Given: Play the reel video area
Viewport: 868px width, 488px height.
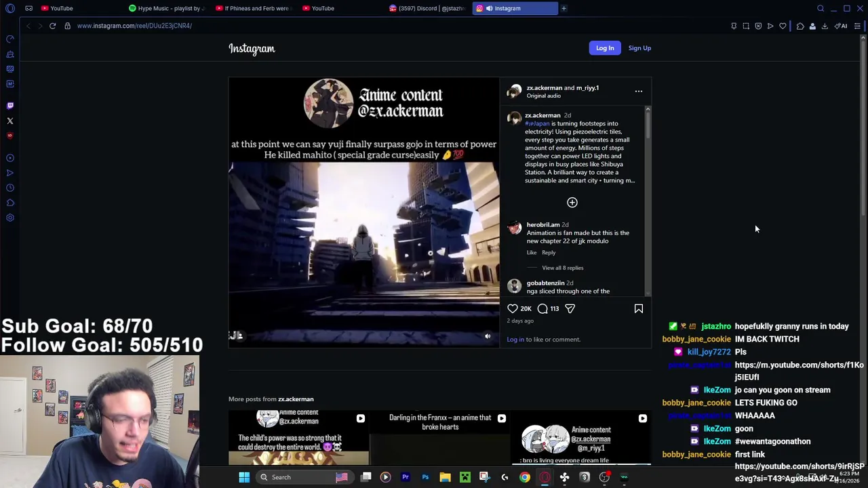Looking at the screenshot, I should pyautogui.click(x=364, y=212).
